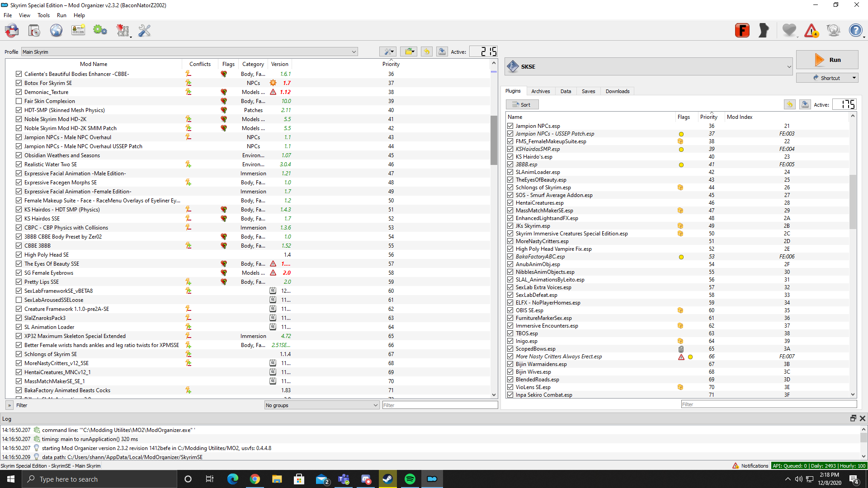Expand the filter sidebar with the chevron button
The height and width of the screenshot is (488, 868).
pyautogui.click(x=9, y=405)
